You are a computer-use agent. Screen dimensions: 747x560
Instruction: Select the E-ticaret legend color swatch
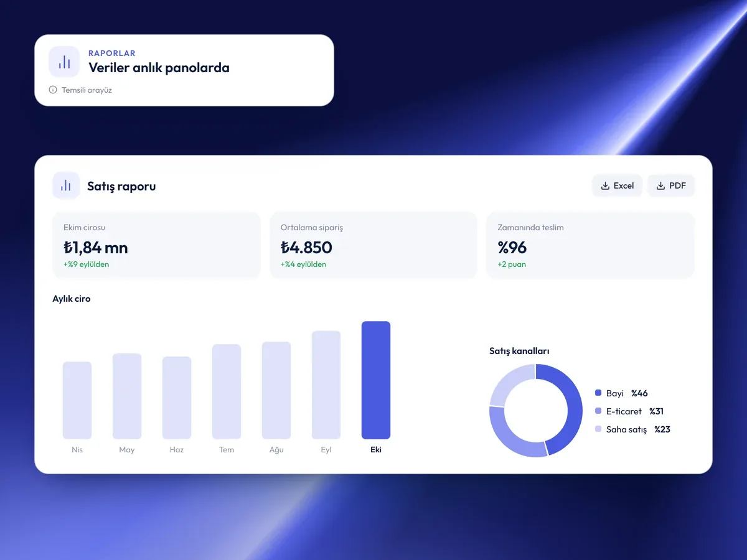pyautogui.click(x=598, y=411)
